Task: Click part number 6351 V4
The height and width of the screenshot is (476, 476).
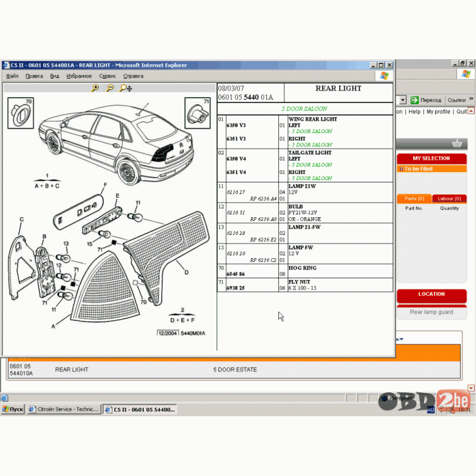Action: [236, 172]
